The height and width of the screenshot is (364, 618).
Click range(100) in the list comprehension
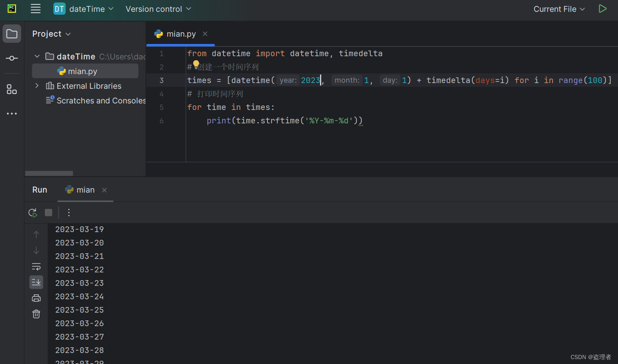pyautogui.click(x=583, y=80)
